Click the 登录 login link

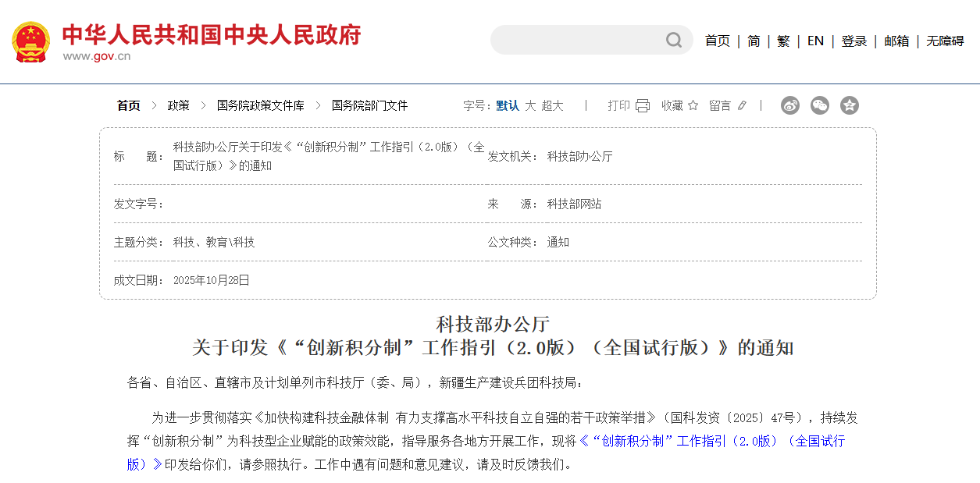[853, 41]
